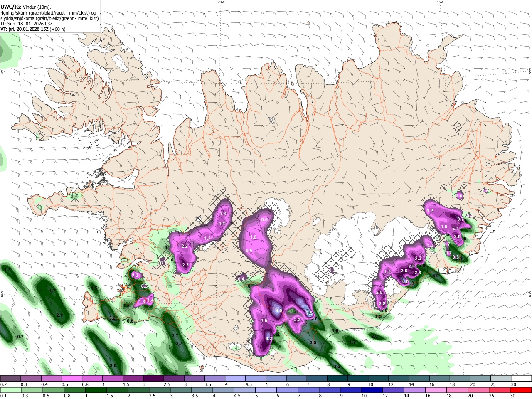Click the 15W longitude label
Image resolution: width=532 pixels, height=399 pixels.
pyautogui.click(x=440, y=2)
